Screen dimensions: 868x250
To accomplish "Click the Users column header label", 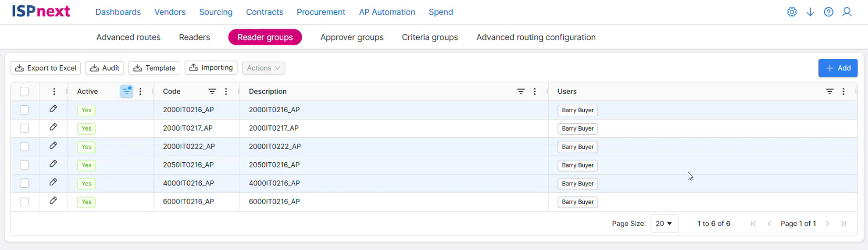I will point(567,92).
